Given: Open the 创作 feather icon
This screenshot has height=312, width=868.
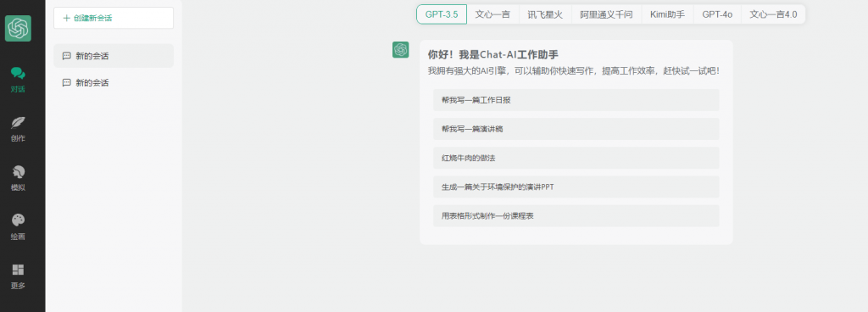Looking at the screenshot, I should 19,122.
